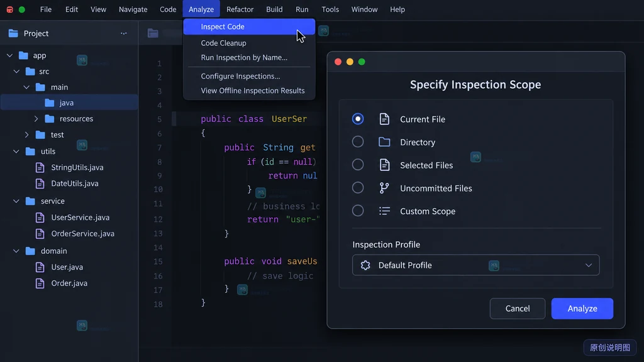644x362 pixels.
Task: Click the StringUtils.java file icon
Action: point(40,167)
